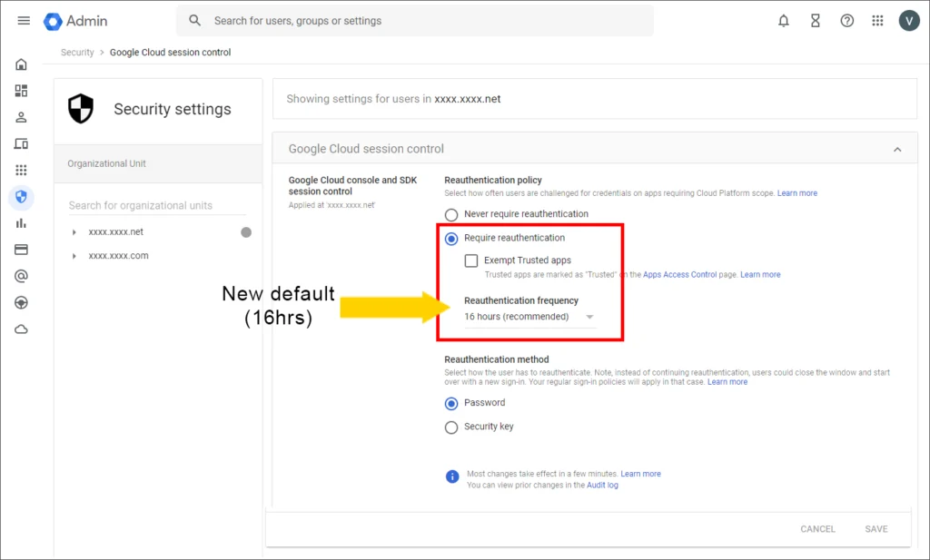Select the Never require reauthentication option
Image resolution: width=930 pixels, height=560 pixels.
pyautogui.click(x=451, y=214)
